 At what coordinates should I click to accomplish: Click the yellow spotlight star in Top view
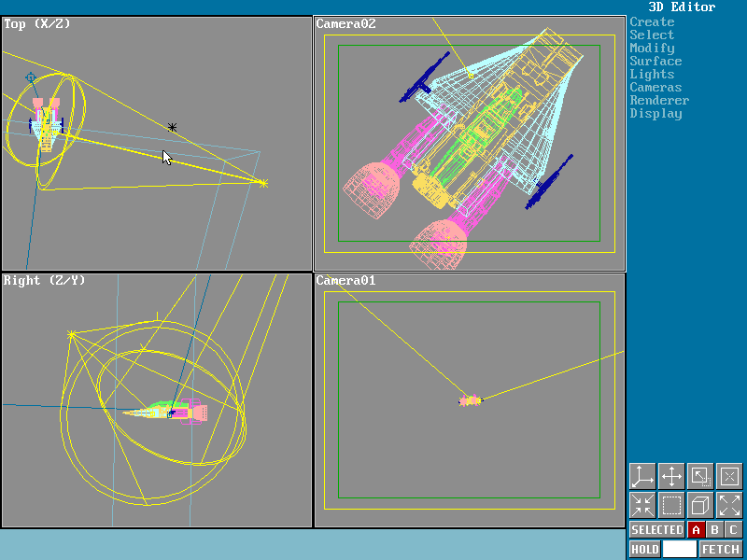[x=263, y=183]
